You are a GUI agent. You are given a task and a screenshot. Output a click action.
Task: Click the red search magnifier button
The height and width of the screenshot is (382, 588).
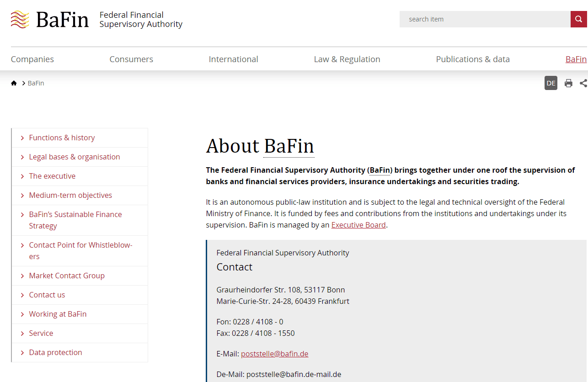(578, 19)
